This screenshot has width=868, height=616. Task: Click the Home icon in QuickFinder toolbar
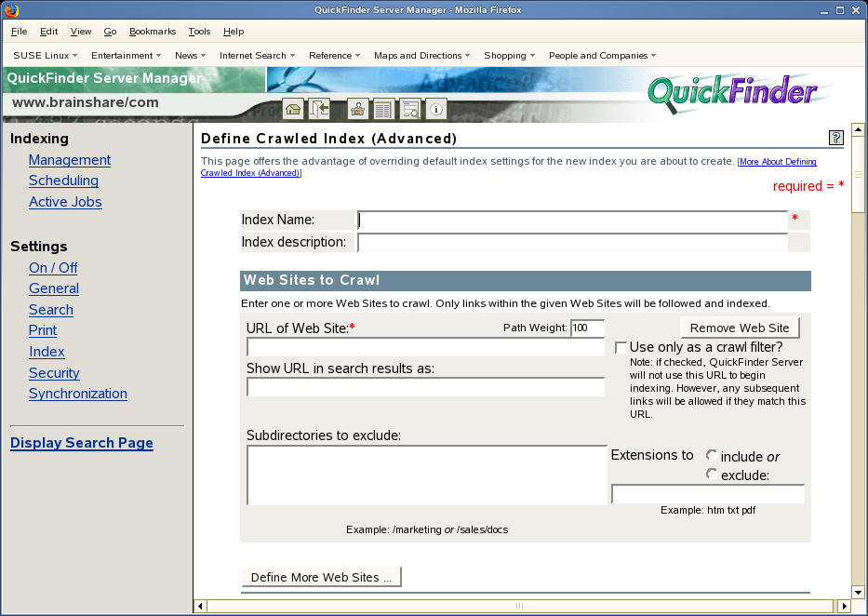coord(293,109)
